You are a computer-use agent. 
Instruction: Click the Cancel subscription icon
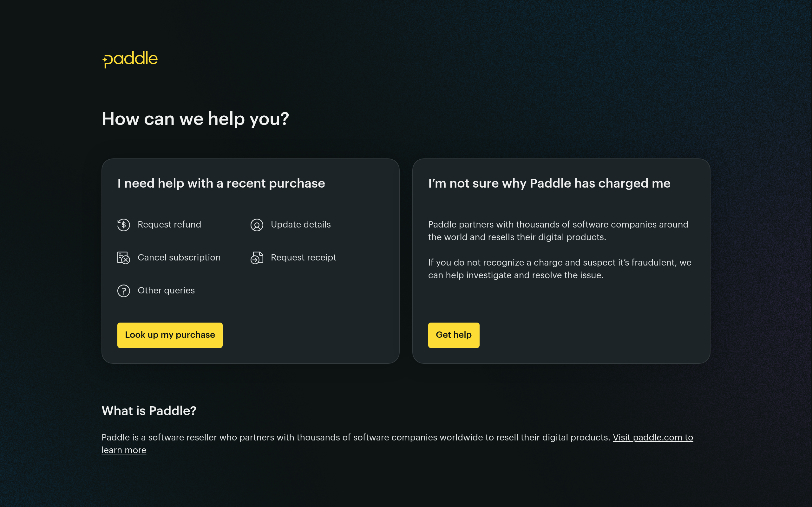[x=123, y=258]
